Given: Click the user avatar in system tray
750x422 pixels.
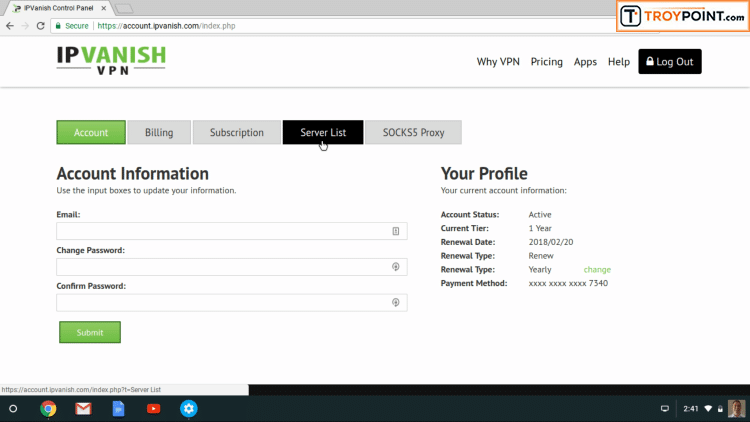Looking at the screenshot, I should (x=736, y=408).
